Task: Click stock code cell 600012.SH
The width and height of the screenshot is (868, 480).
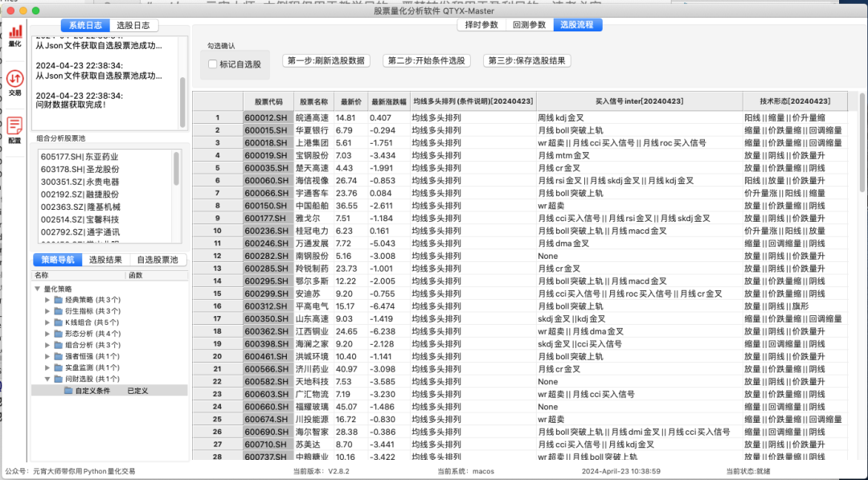Action: 268,118
